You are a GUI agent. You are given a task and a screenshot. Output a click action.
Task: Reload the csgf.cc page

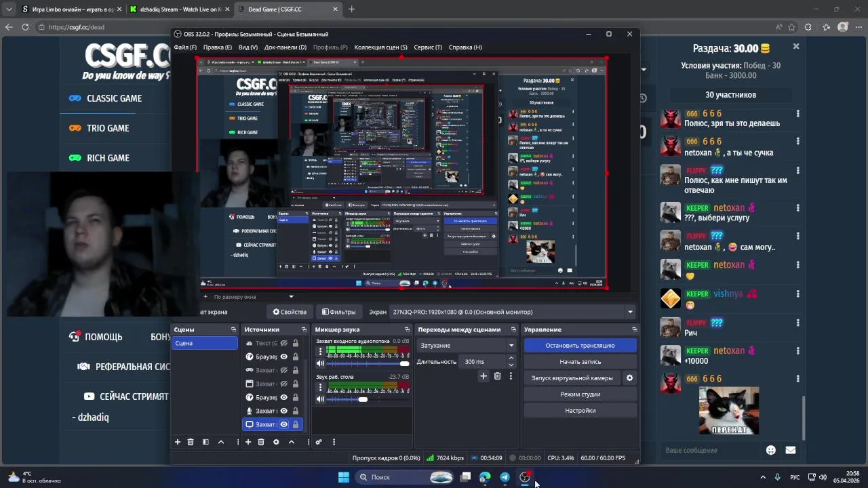(x=25, y=27)
